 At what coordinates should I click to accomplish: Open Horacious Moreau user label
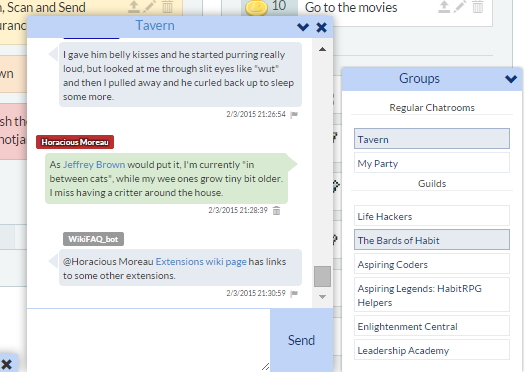75,142
